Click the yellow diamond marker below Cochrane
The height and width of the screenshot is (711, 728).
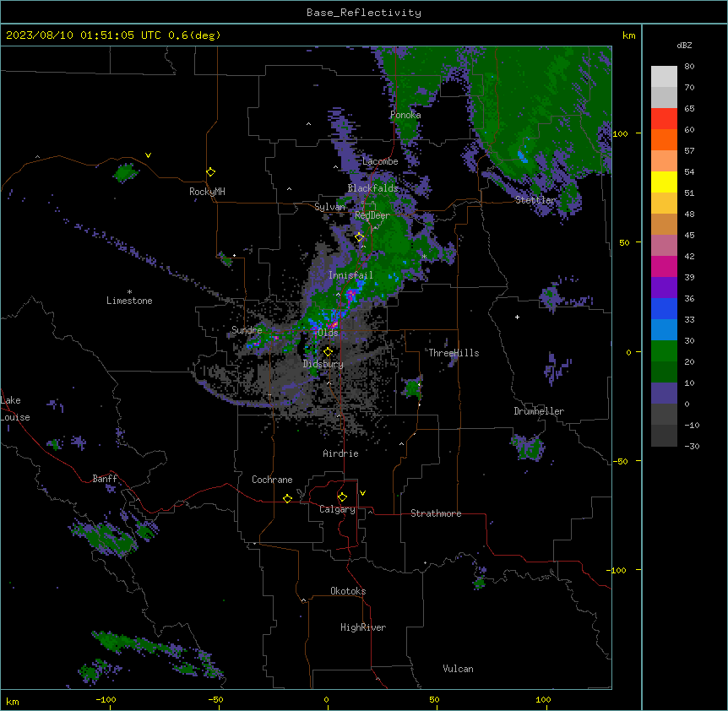pos(287,498)
